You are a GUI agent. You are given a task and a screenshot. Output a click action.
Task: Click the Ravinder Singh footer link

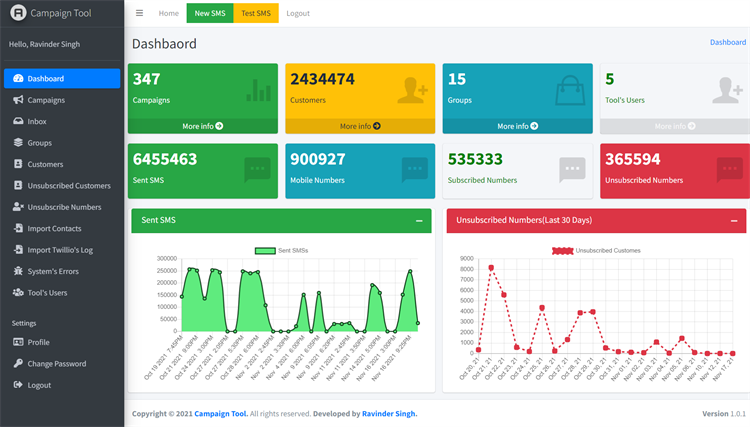[x=388, y=414]
